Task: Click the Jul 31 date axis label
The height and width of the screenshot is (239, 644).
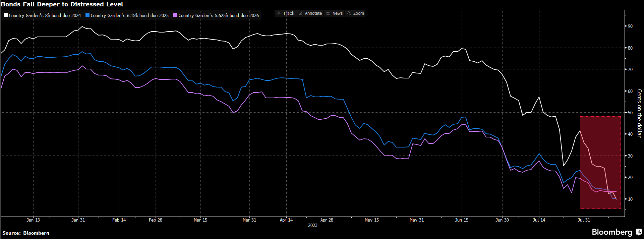Action: pyautogui.click(x=584, y=220)
